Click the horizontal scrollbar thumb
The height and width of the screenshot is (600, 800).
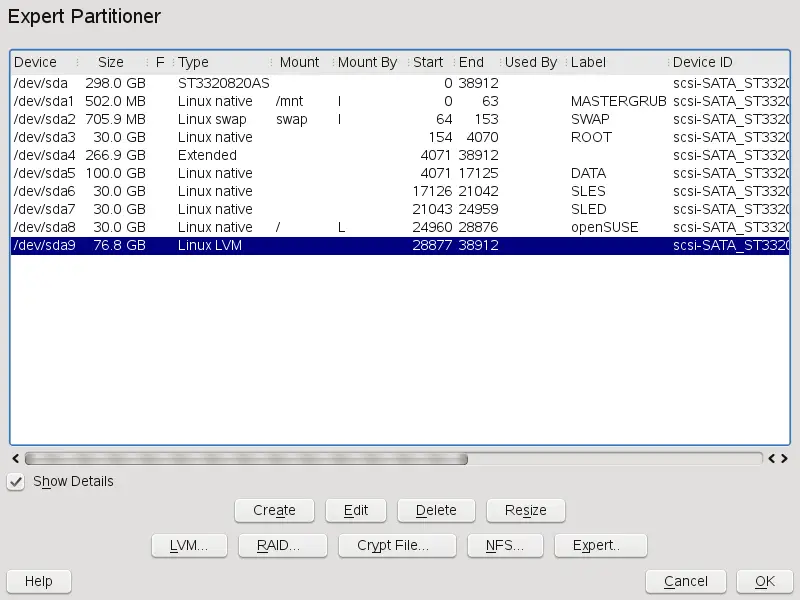tap(245, 459)
